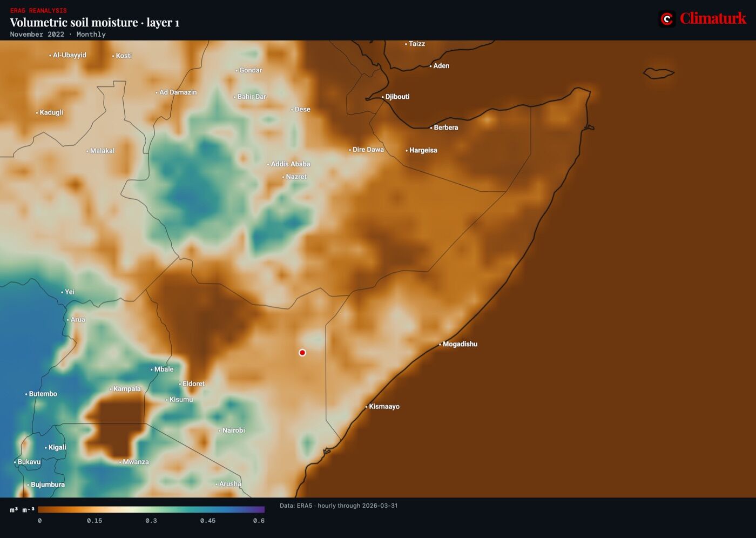
Task: Click the 0.45 legend tick value
Action: 208,521
